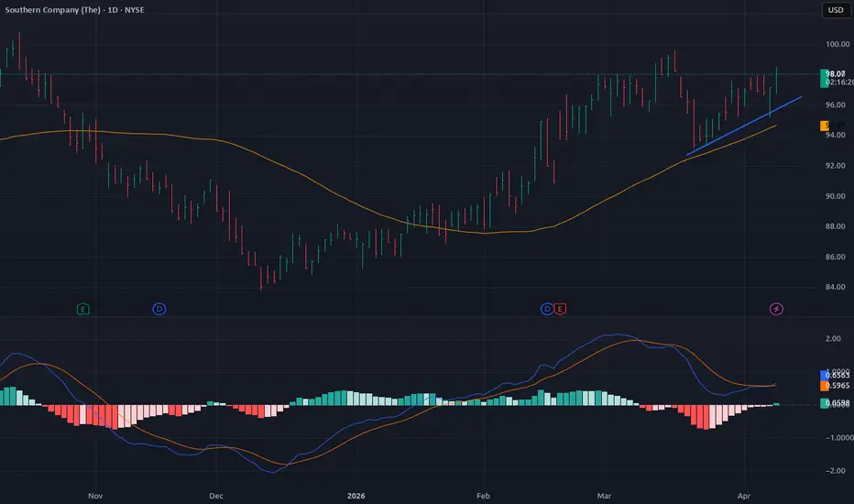Click the 92.00 price axis label

point(835,166)
